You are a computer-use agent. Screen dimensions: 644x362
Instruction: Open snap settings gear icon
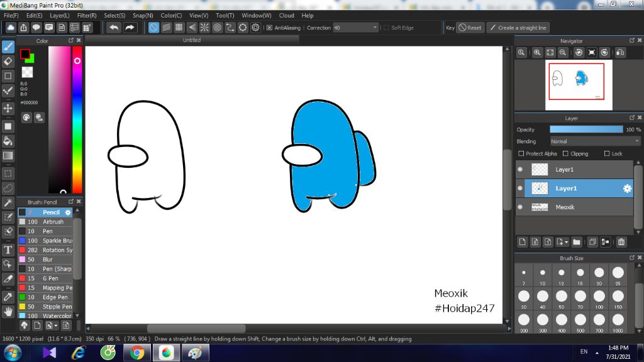[x=255, y=28]
